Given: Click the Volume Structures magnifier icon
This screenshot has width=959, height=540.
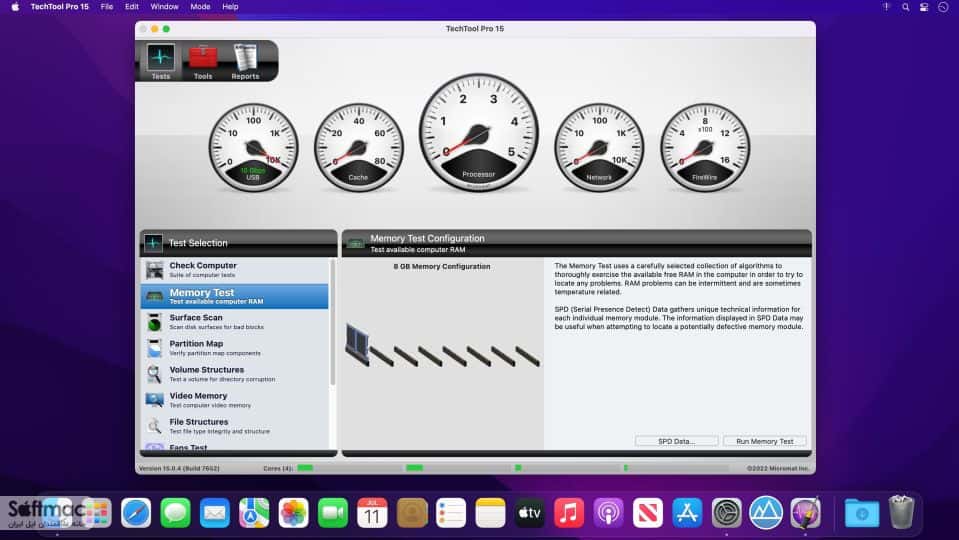Looking at the screenshot, I should point(154,374).
